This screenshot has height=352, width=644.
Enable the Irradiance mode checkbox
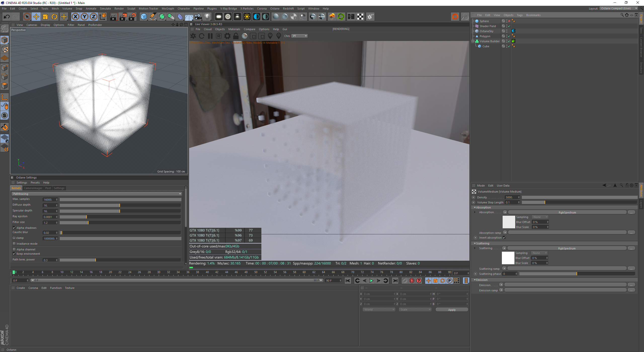click(x=14, y=244)
